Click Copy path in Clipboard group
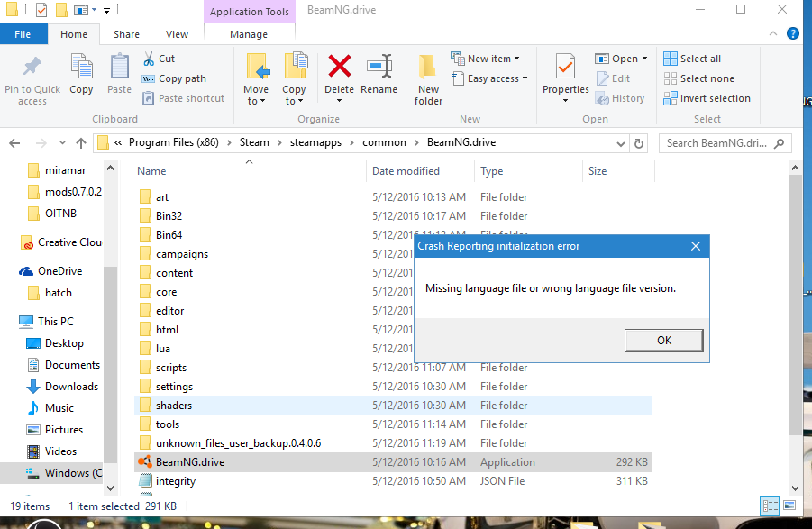The image size is (812, 529). click(174, 78)
